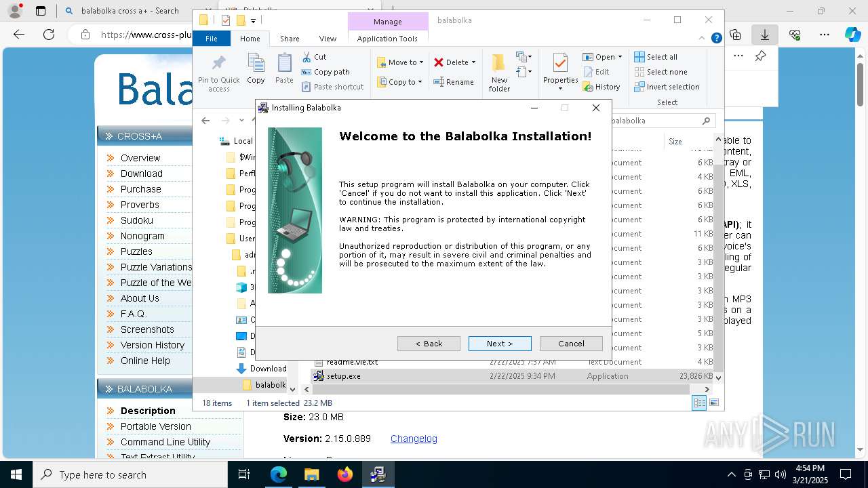Viewport: 868px width, 488px height.
Task: Click Next in the Balabolka installer
Action: (500, 344)
